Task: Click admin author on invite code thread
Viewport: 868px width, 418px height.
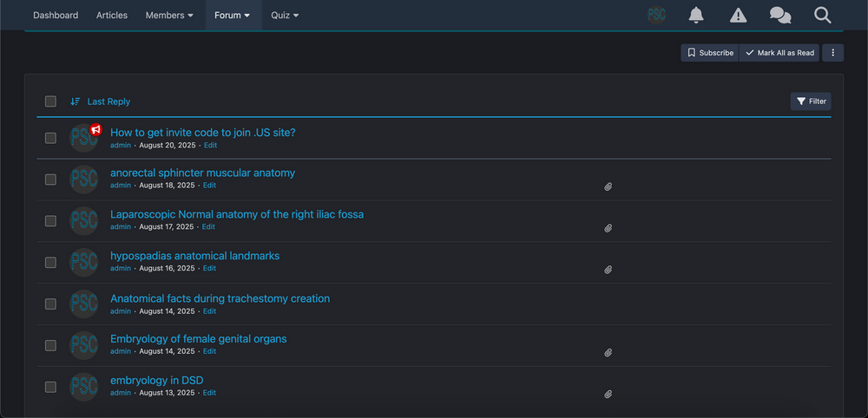Action: pyautogui.click(x=121, y=146)
